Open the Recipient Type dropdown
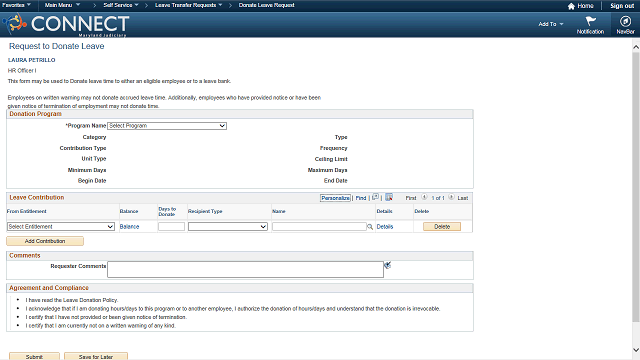 tap(228, 227)
